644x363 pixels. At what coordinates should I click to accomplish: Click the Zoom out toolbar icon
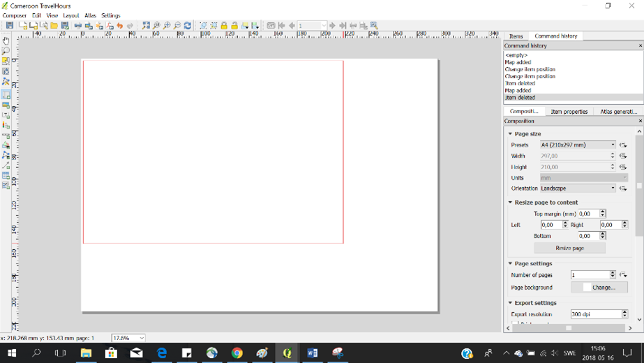coord(177,26)
